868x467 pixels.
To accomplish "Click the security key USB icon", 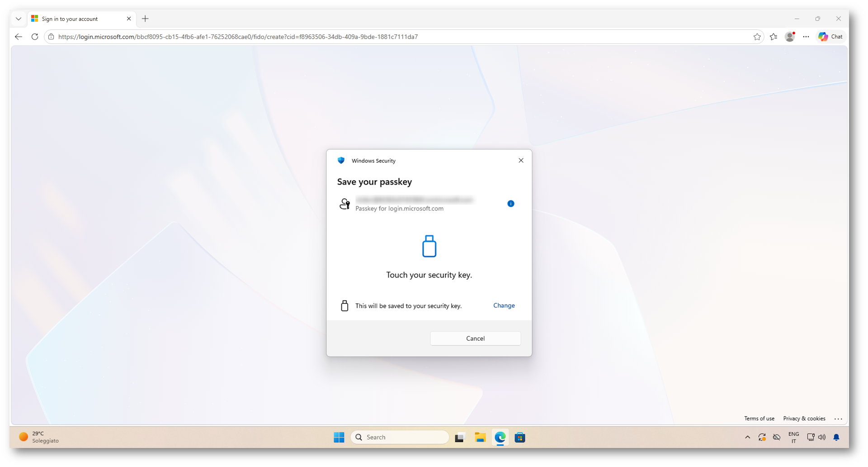I will [429, 246].
